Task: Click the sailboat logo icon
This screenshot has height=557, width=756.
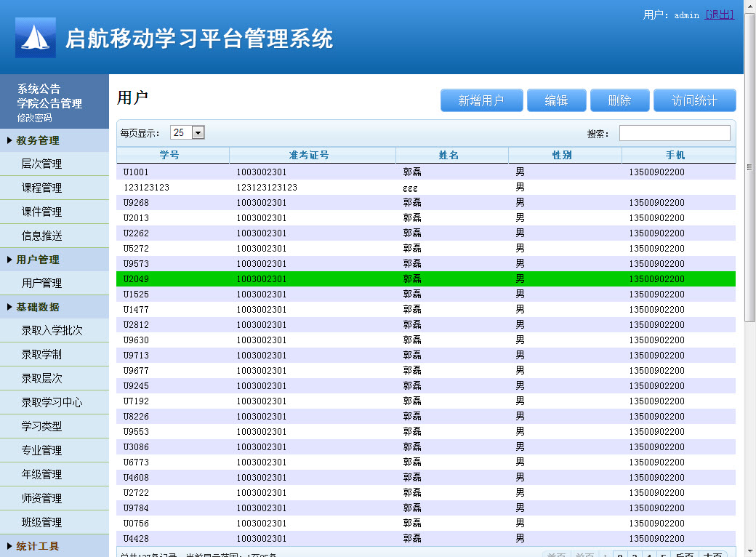Action: (36, 38)
